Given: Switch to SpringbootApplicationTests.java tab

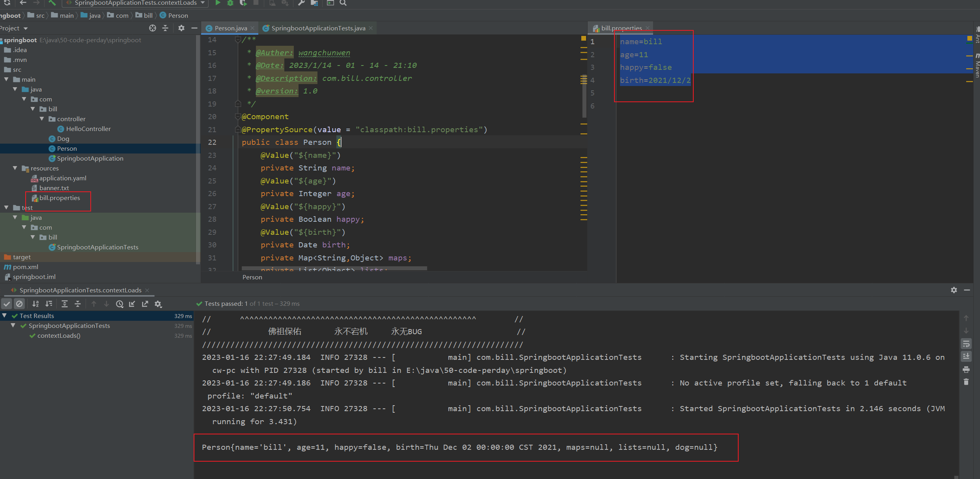Looking at the screenshot, I should 318,28.
